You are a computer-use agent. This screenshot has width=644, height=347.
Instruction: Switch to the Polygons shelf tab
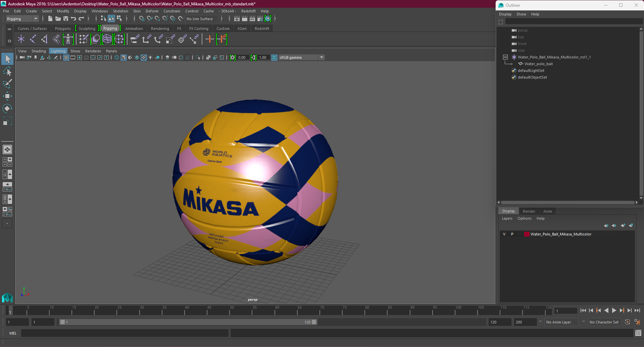(63, 29)
